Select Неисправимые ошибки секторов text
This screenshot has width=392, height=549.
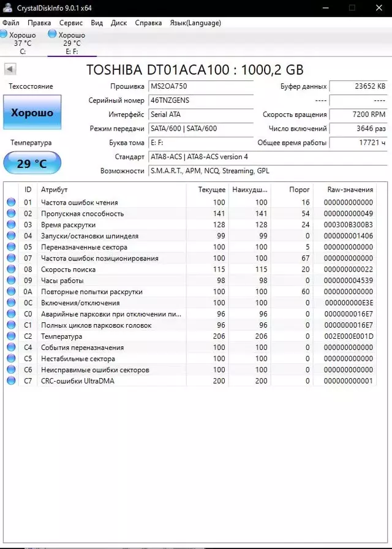(95, 370)
